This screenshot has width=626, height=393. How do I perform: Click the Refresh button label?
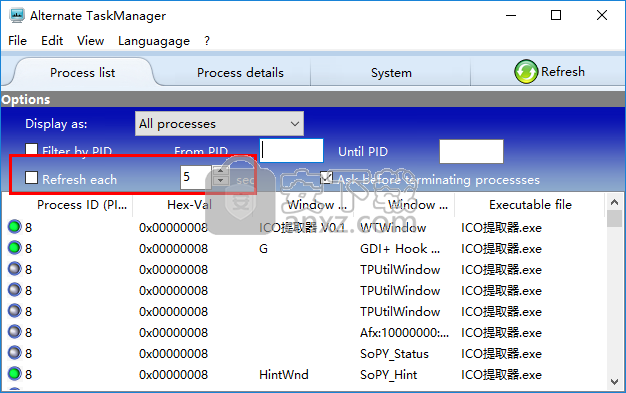[563, 72]
